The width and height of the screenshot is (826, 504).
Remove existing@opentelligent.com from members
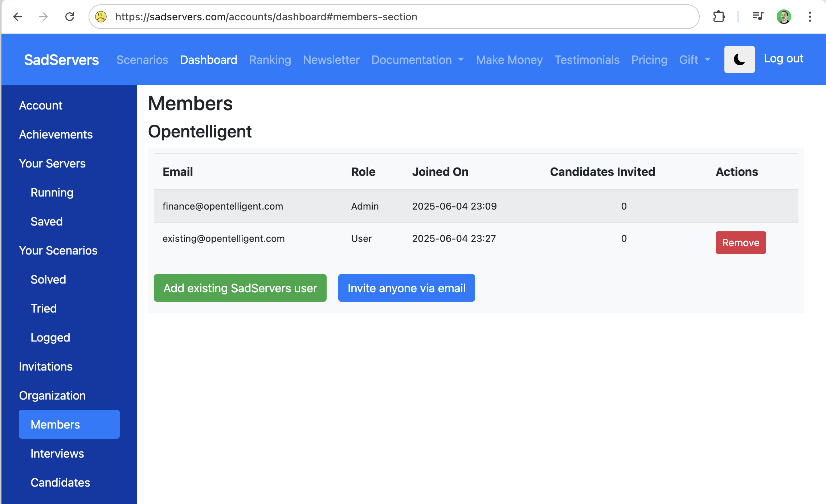click(741, 242)
